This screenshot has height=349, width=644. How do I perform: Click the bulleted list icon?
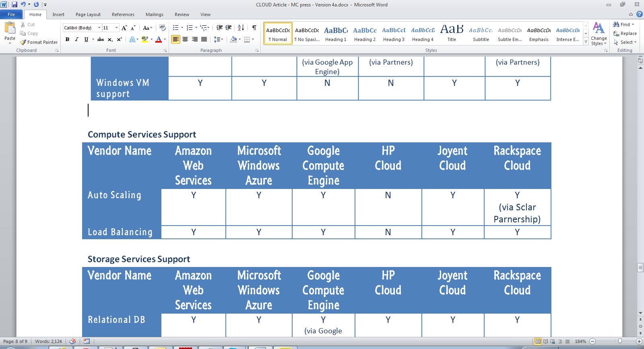(x=175, y=28)
